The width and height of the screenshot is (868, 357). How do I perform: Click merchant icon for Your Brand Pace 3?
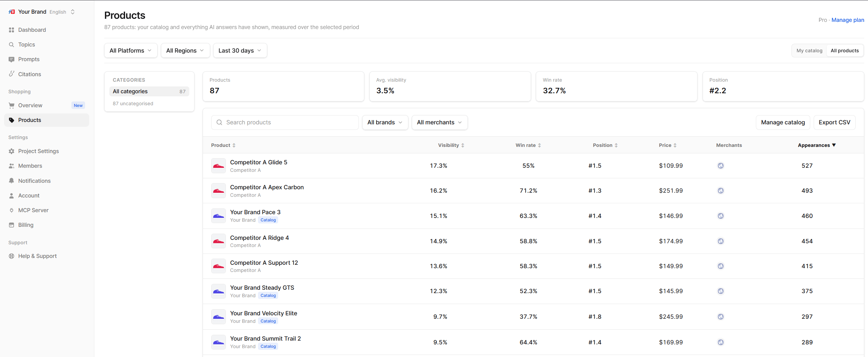721,216
